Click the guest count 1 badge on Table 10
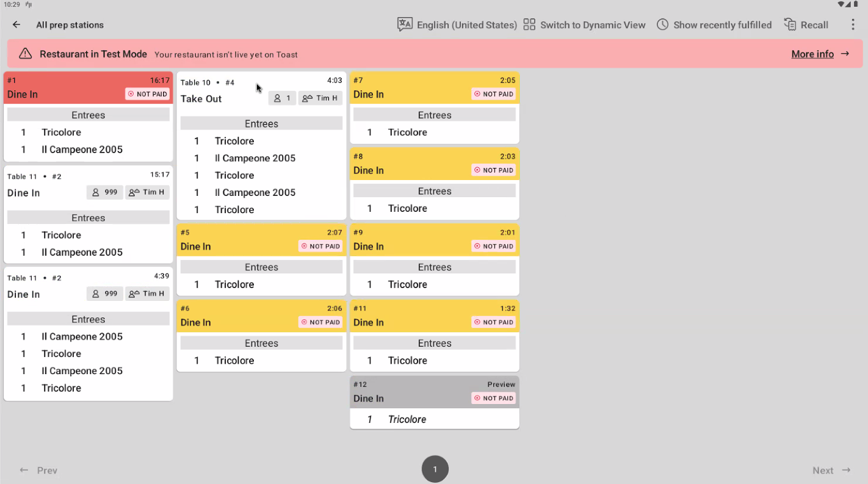The image size is (868, 484). coord(282,98)
